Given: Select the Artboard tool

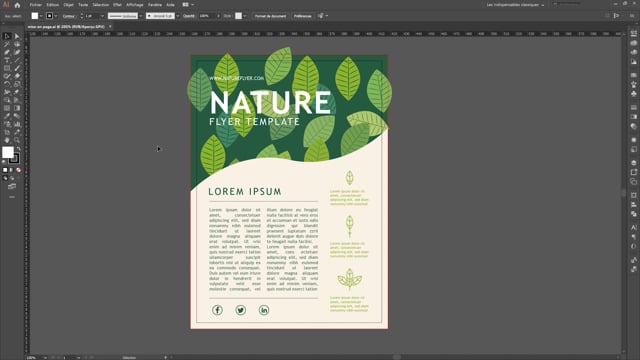Looking at the screenshot, I should [x=7, y=132].
